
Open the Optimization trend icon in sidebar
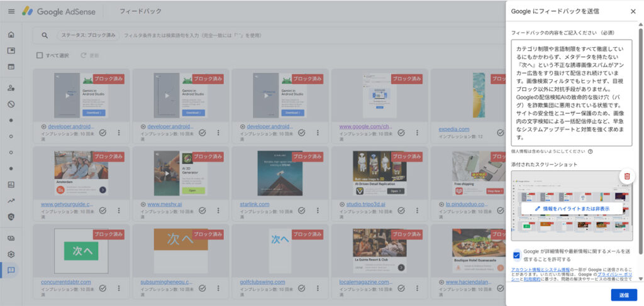11,200
